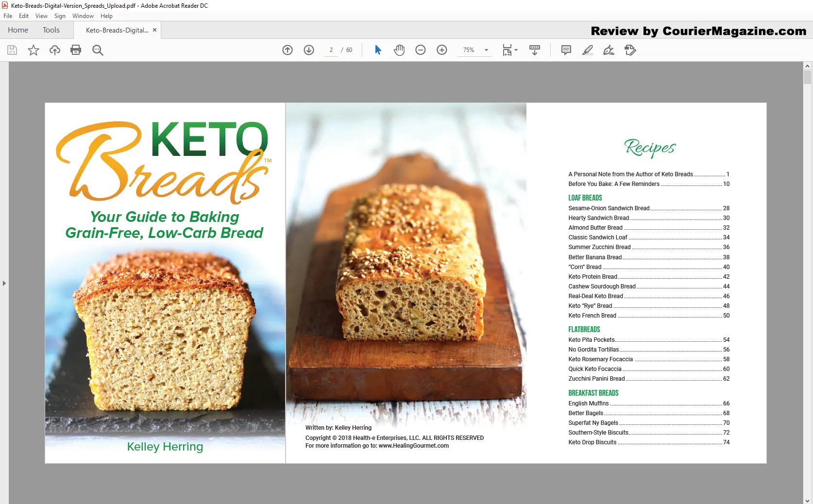This screenshot has width=813, height=504.
Task: Zoom in with the plus circle
Action: [442, 50]
